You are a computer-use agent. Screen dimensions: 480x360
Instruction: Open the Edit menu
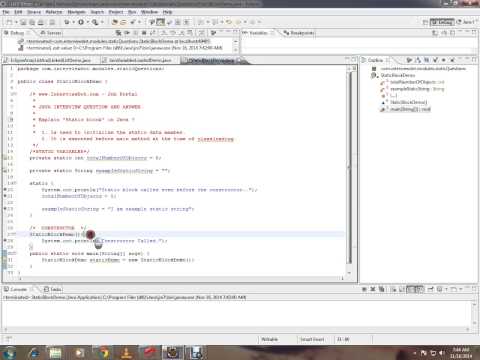(18, 12)
